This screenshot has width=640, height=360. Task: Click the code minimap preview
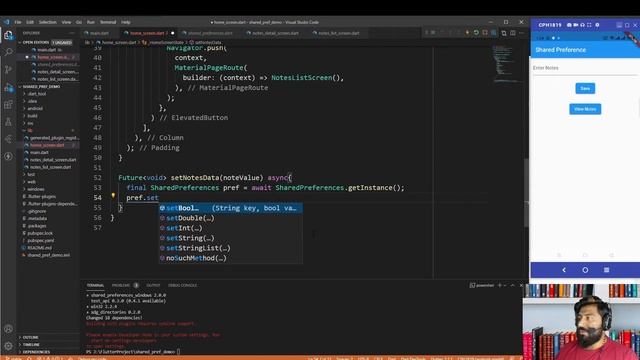click(x=506, y=63)
